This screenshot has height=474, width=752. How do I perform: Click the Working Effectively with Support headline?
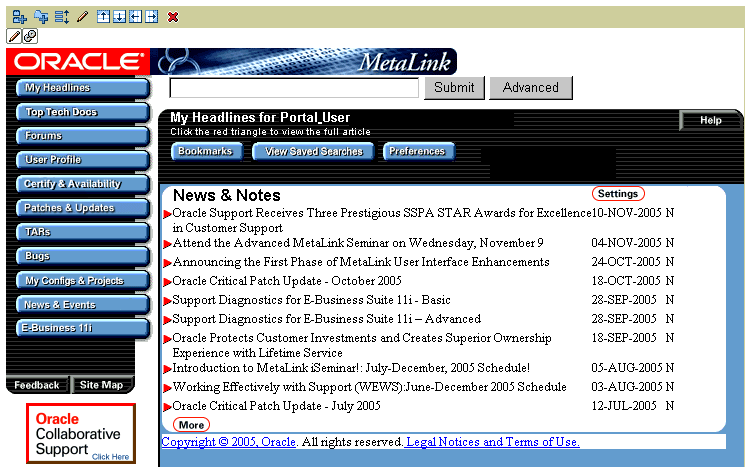(369, 387)
